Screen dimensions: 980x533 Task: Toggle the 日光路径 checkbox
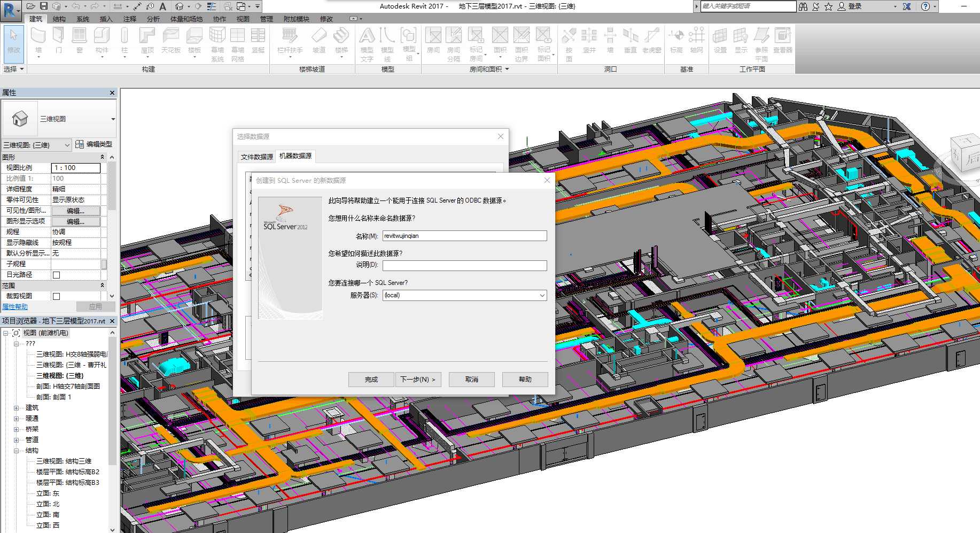pyautogui.click(x=56, y=275)
